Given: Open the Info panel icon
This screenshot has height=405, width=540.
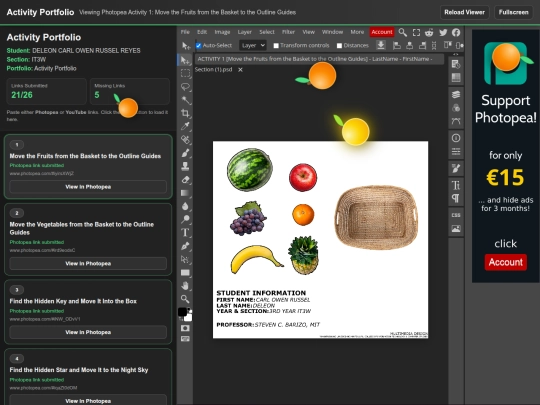Looking at the screenshot, I should [x=456, y=138].
